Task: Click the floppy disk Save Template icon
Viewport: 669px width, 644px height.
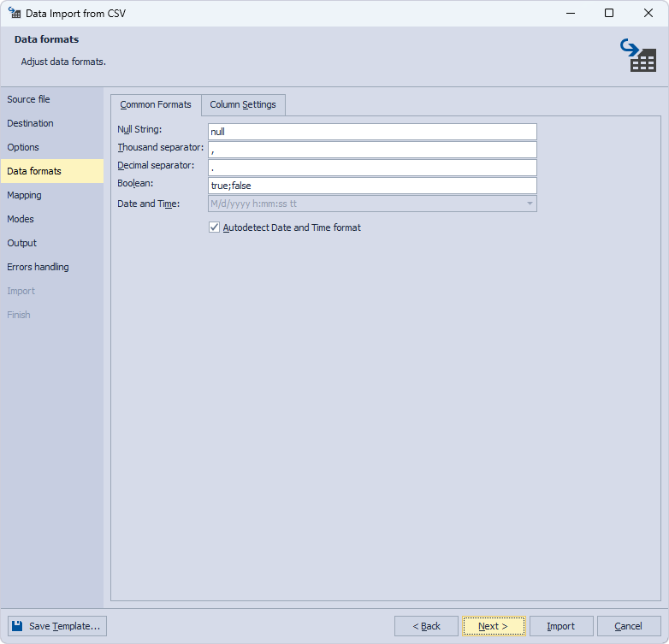Action: tap(17, 626)
